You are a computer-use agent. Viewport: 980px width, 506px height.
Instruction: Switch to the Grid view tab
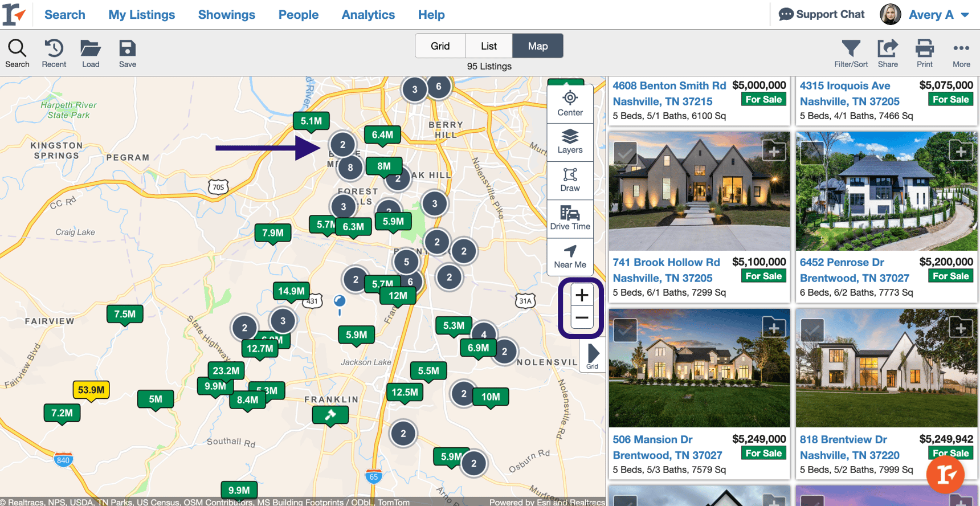coord(440,46)
